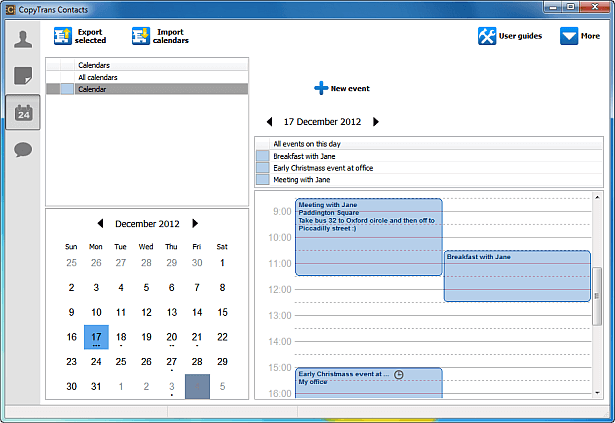Maximize the CopyTrans Contacts window

pos(571,7)
